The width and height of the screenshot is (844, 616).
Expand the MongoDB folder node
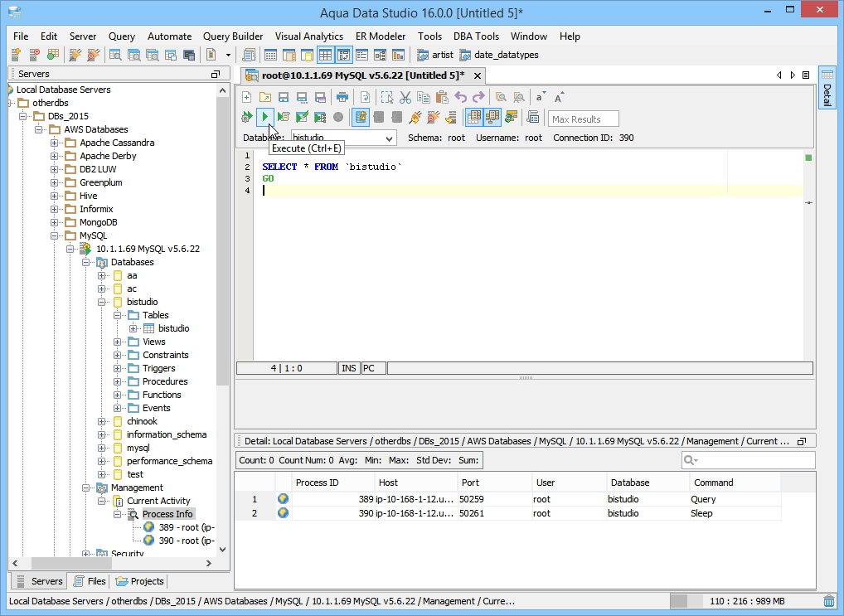tap(54, 222)
